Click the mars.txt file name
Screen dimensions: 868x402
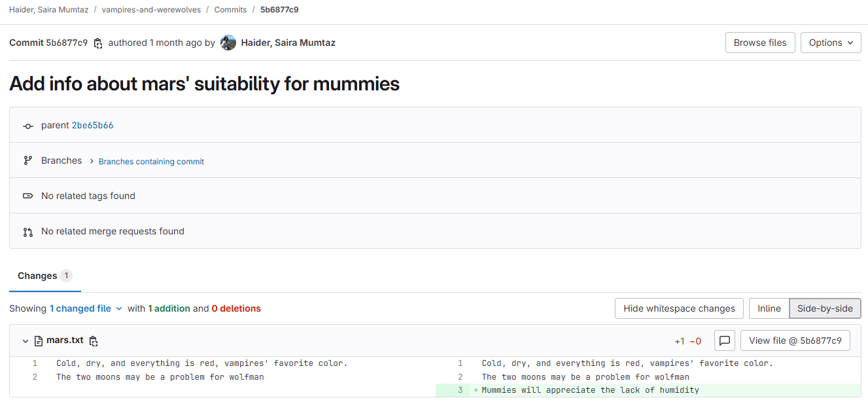pos(65,340)
